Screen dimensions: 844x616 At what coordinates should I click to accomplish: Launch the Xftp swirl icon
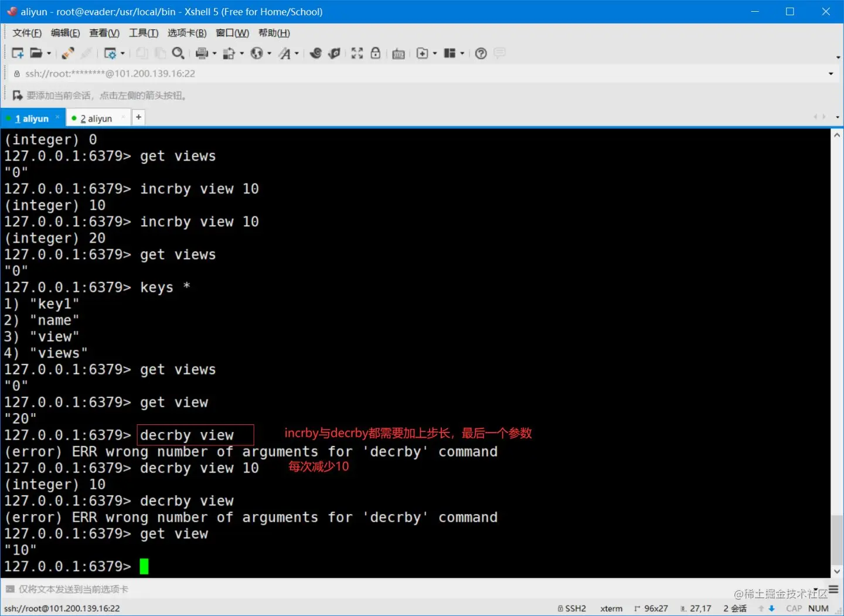316,53
